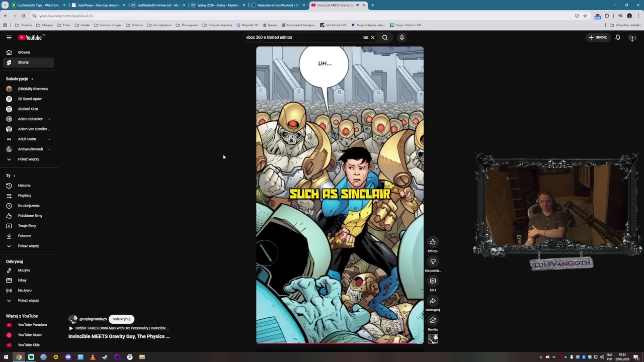Open the Short's sound thumbnail

433,339
